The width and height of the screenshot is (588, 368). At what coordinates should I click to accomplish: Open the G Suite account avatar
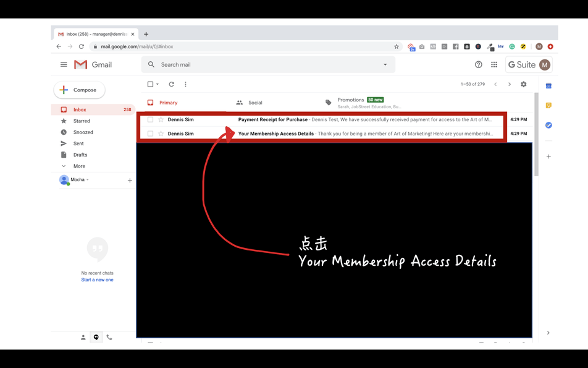click(545, 64)
